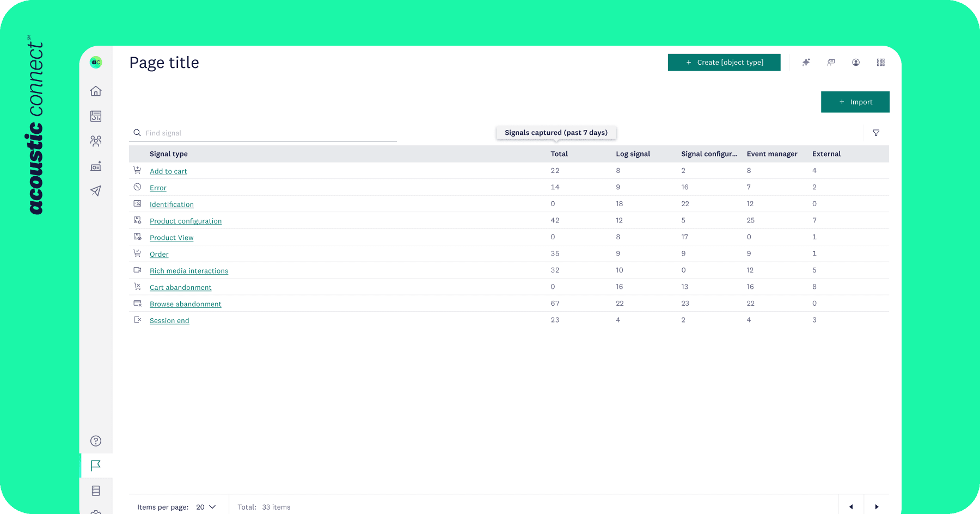Image resolution: width=980 pixels, height=514 pixels.
Task: Click the Find signal search field
Action: pyautogui.click(x=267, y=133)
